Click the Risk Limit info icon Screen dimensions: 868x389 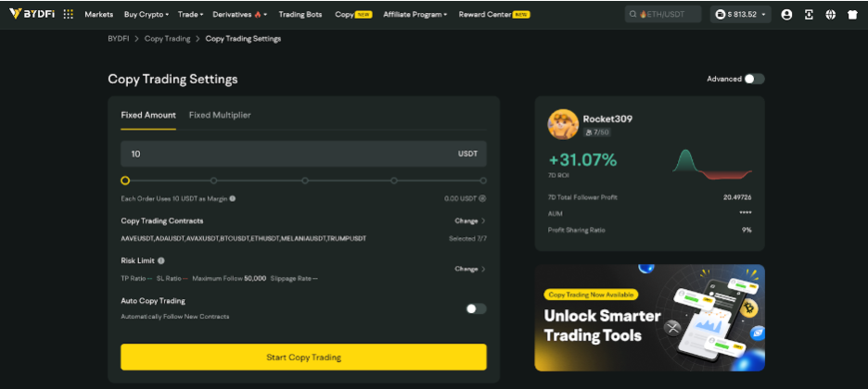161,260
